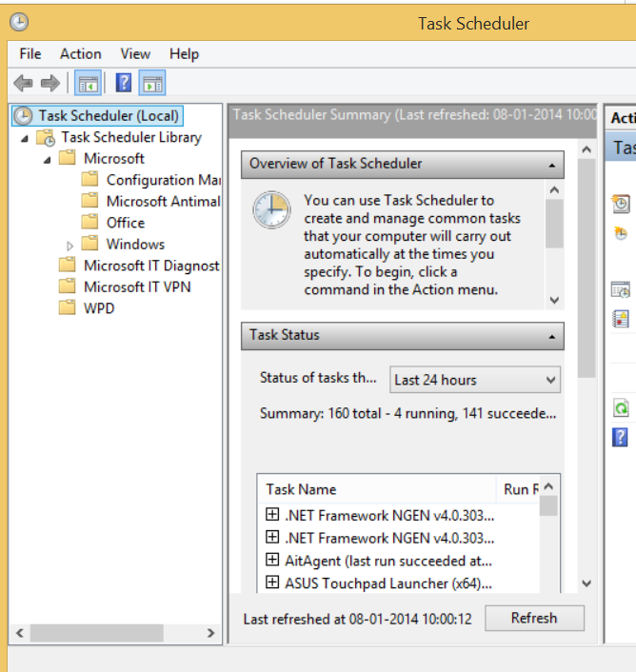
Task: Click the blue Help icon in the toolbar
Action: pos(123,84)
